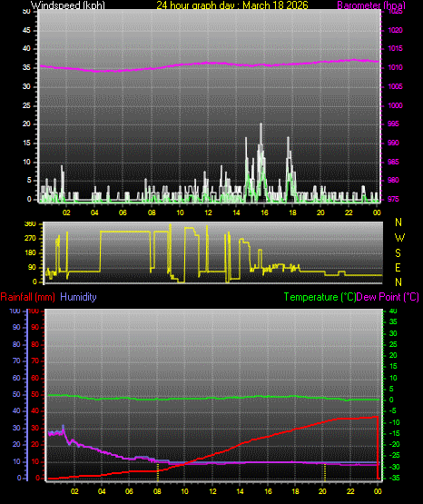Screen dimensions: 423x504
Task: Click the blue 70 on the humidity axis
Action: [16, 361]
